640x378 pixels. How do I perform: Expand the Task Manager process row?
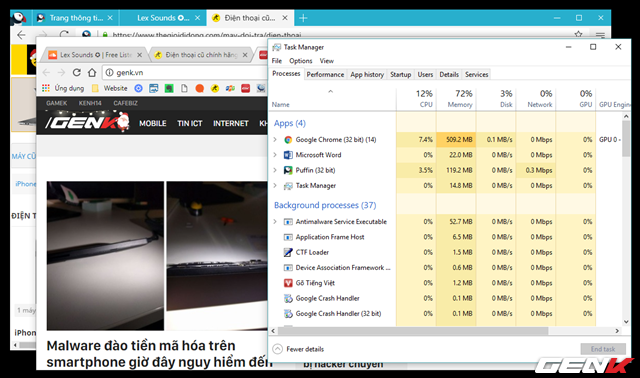pos(275,186)
